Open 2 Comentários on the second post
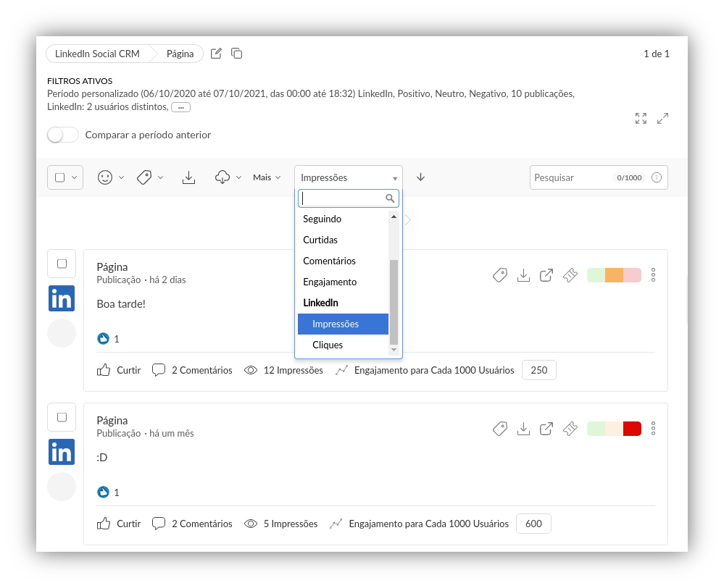724x588 pixels. click(193, 524)
